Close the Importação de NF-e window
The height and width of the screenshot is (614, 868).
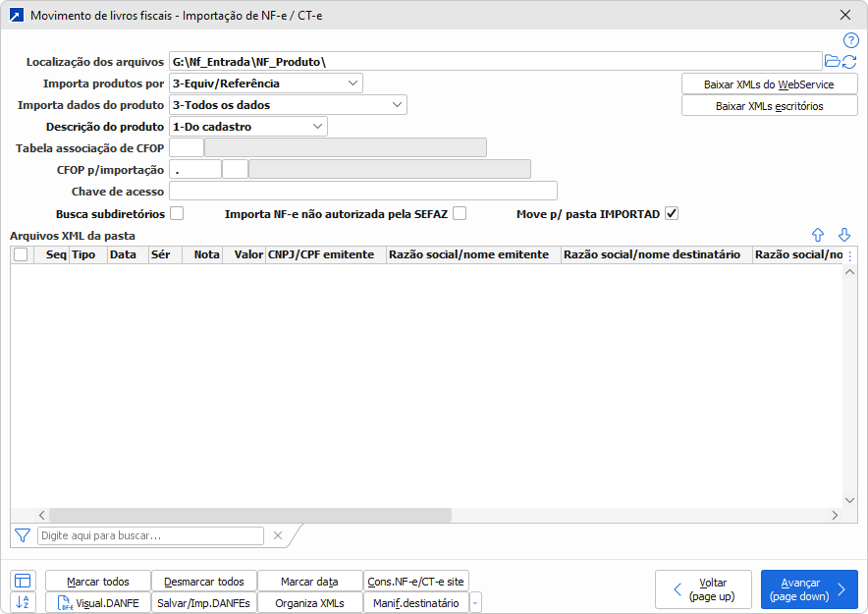click(845, 15)
